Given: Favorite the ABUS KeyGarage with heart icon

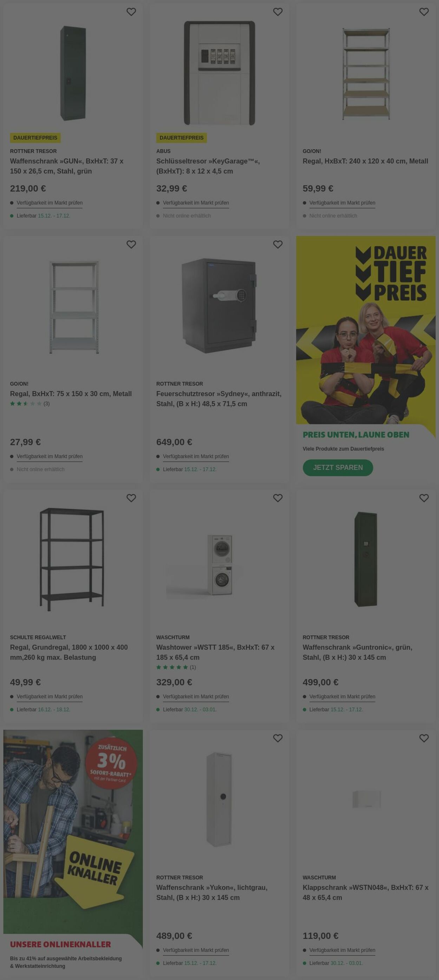Looking at the screenshot, I should click(278, 12).
